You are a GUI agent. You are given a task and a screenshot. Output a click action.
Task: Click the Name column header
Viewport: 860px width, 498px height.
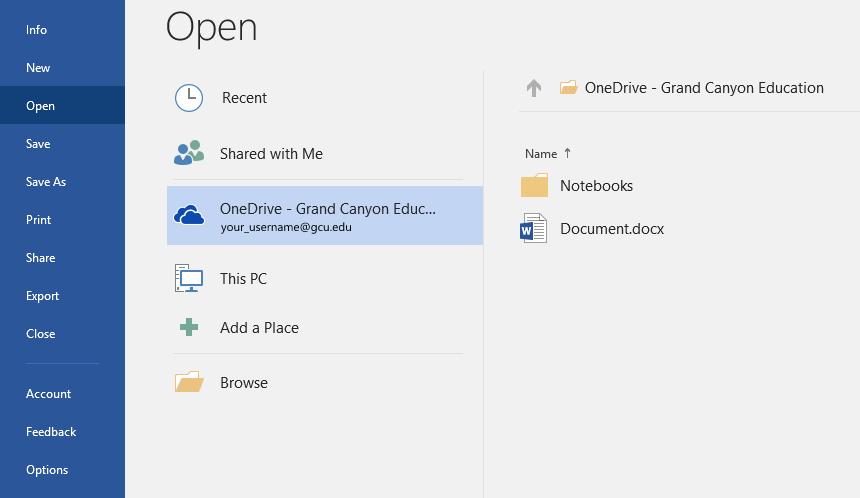tap(541, 154)
